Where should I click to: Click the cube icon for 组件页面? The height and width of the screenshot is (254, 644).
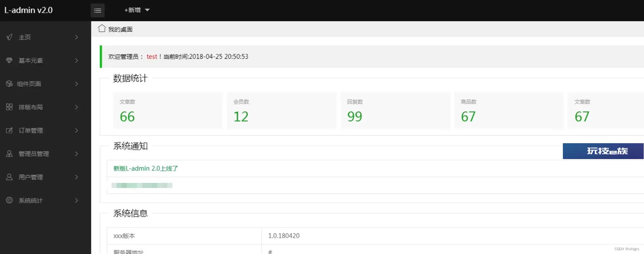[10, 84]
